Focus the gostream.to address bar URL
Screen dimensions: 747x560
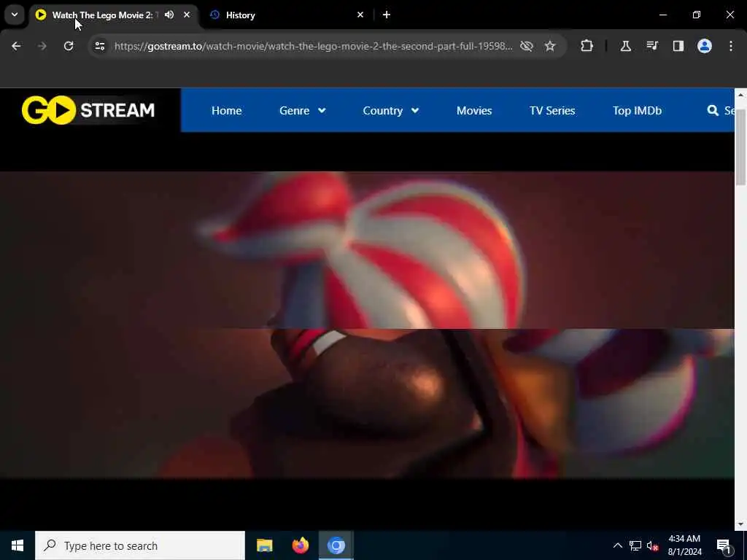(314, 46)
